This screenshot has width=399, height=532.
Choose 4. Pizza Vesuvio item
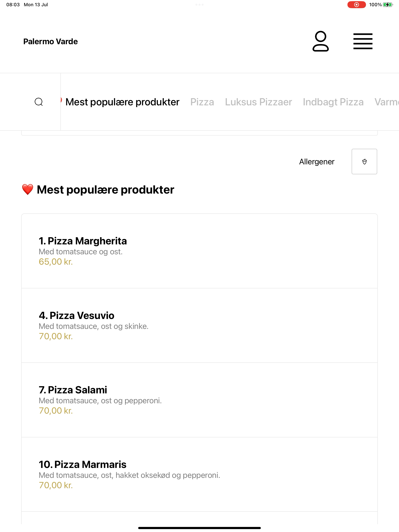pyautogui.click(x=199, y=325)
